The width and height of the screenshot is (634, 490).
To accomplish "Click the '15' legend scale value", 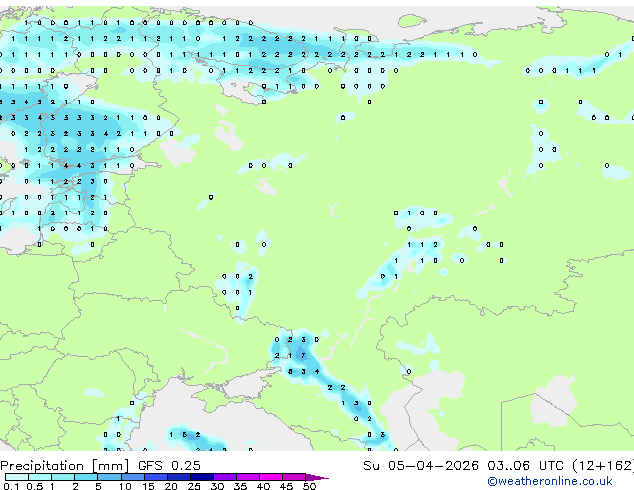I will click(x=148, y=486).
